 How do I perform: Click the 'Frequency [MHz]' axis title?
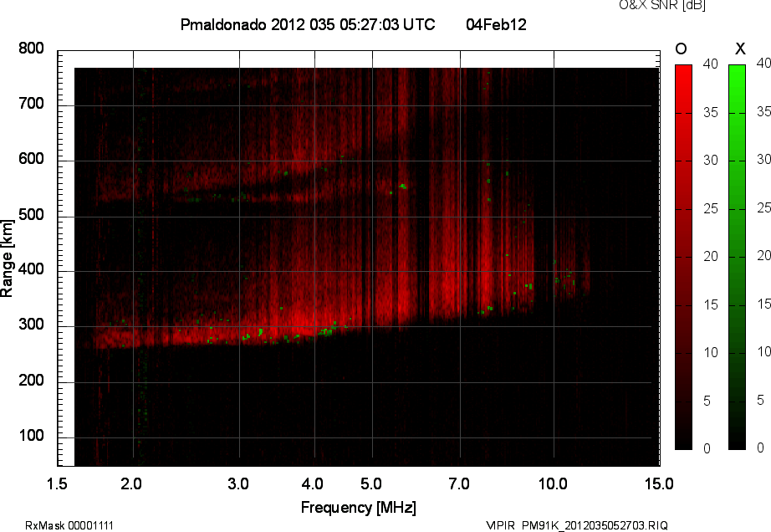click(x=359, y=508)
